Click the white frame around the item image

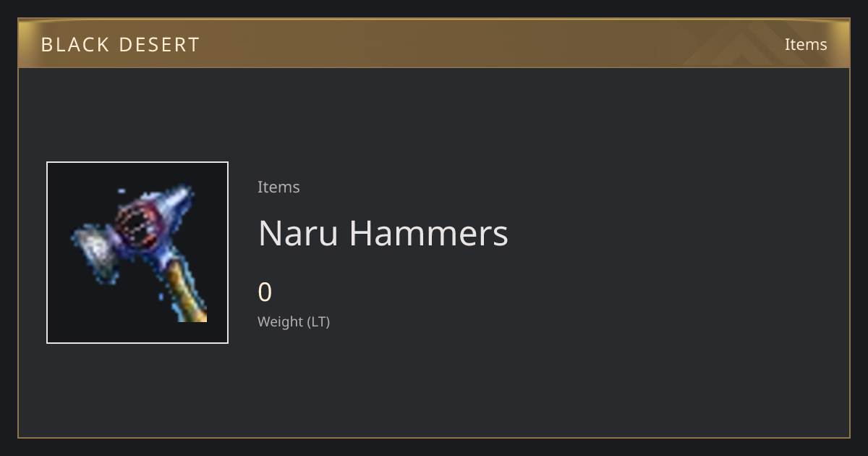pos(137,163)
